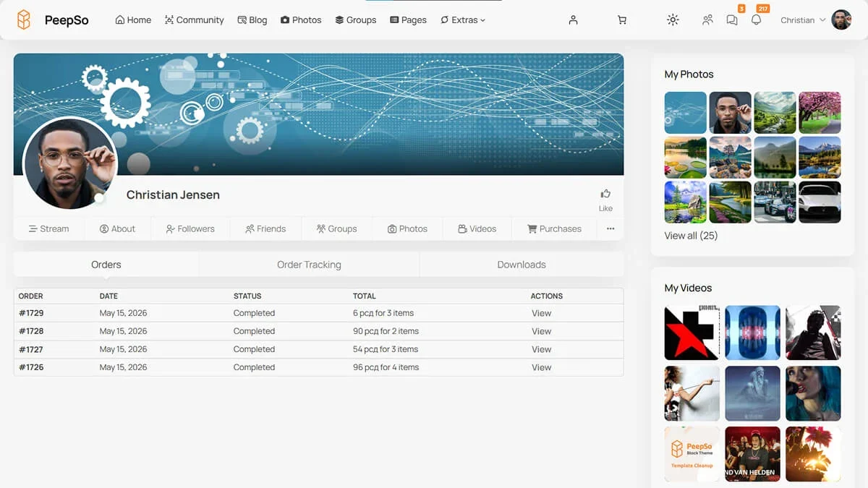Click View all (25) photos link
This screenshot has width=868, height=488.
pos(691,236)
